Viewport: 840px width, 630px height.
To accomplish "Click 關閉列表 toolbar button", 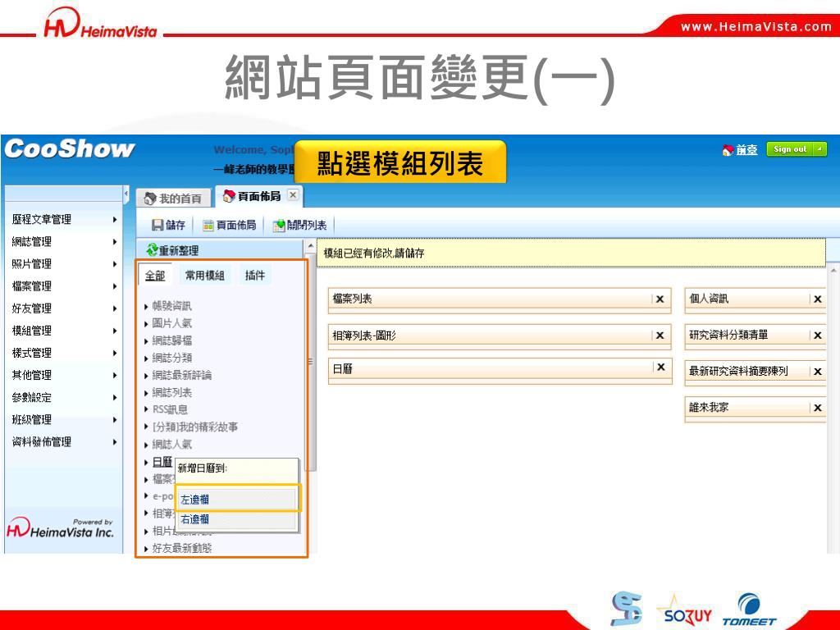I will 300,225.
